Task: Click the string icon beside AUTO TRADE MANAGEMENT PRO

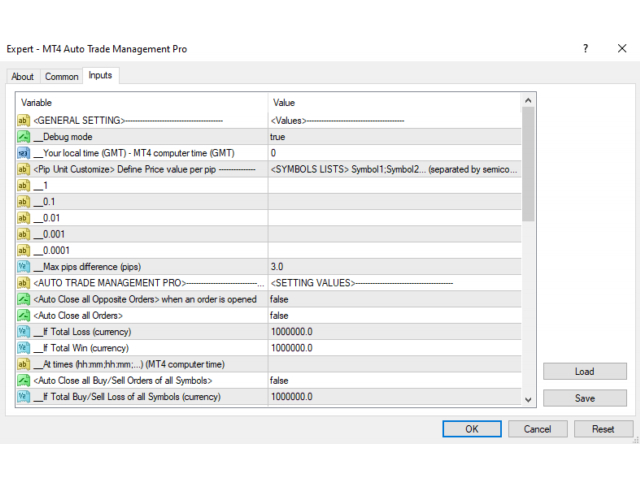Action: point(23,283)
